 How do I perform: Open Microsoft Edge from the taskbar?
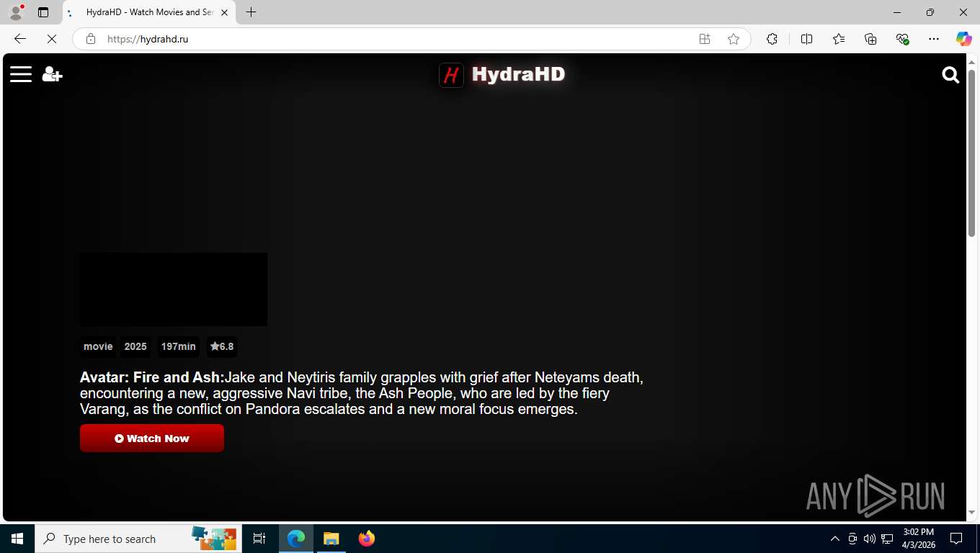point(296,539)
